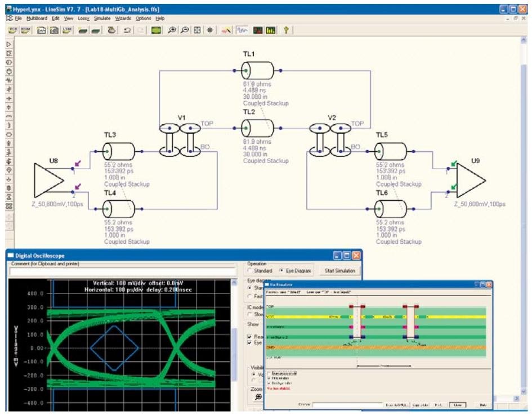
Task: Open the spectrum analyzer toolbar icon
Action: point(258,30)
